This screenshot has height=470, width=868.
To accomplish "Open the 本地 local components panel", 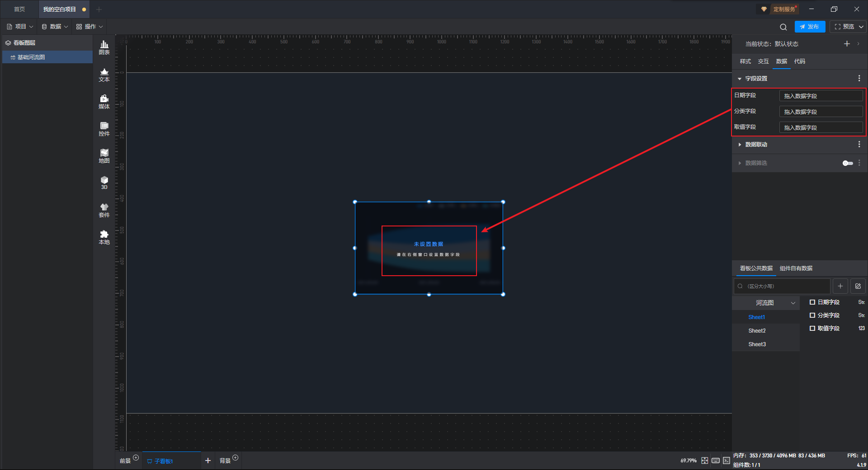I will tap(104, 237).
